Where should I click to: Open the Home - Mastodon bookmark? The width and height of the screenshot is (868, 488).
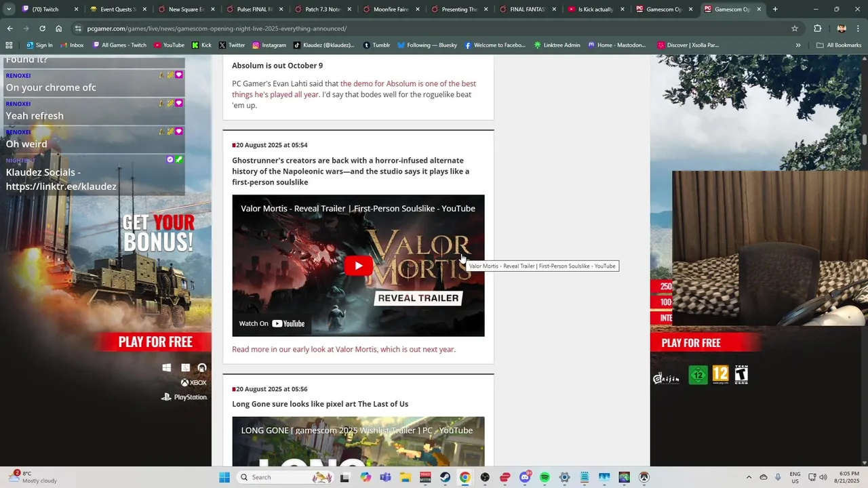pyautogui.click(x=616, y=45)
